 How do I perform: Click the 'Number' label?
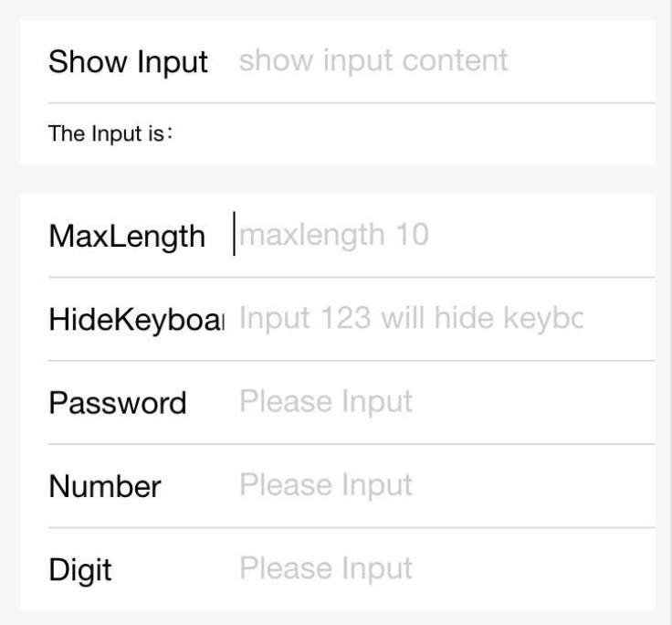105,486
